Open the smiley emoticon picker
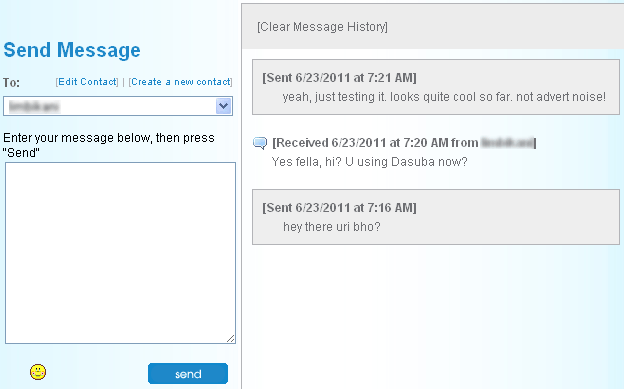The width and height of the screenshot is (624, 389). (38, 372)
